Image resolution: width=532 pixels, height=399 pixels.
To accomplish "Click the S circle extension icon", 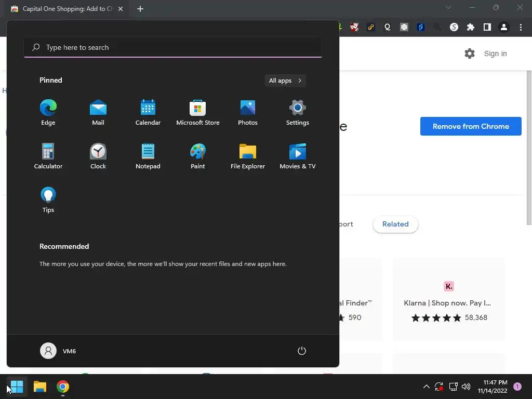I will pos(454,27).
